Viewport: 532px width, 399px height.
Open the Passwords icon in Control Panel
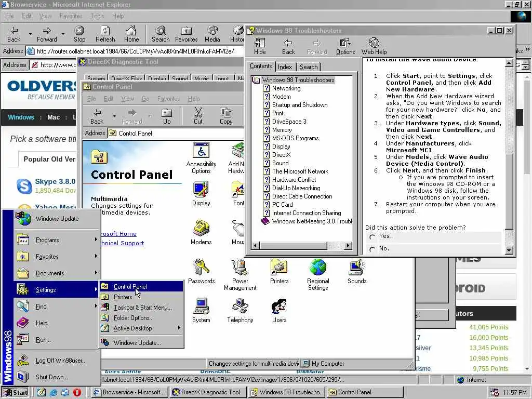[x=201, y=271]
